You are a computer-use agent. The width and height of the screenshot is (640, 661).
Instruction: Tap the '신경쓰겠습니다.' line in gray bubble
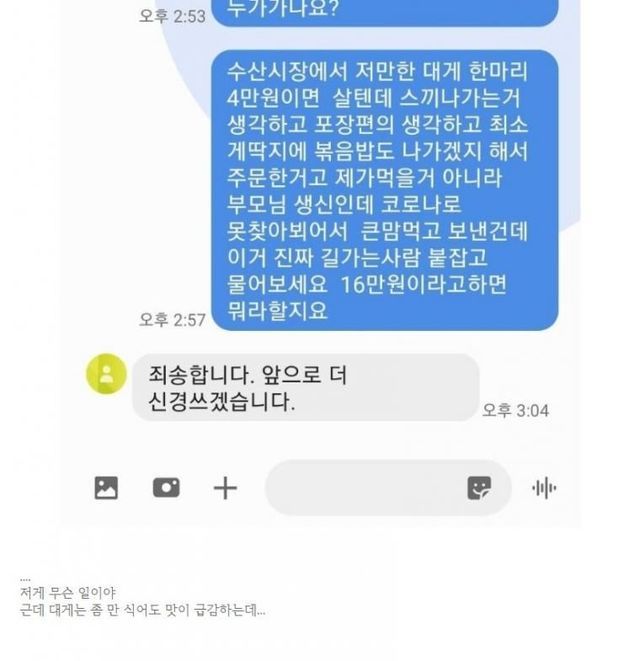click(222, 401)
